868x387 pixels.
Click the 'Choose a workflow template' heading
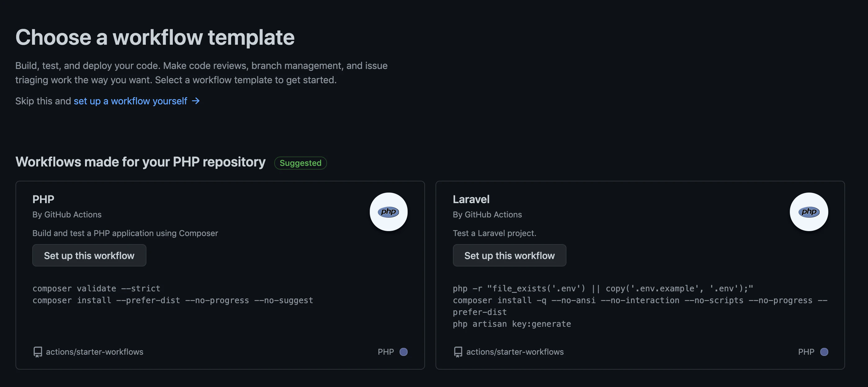click(155, 37)
